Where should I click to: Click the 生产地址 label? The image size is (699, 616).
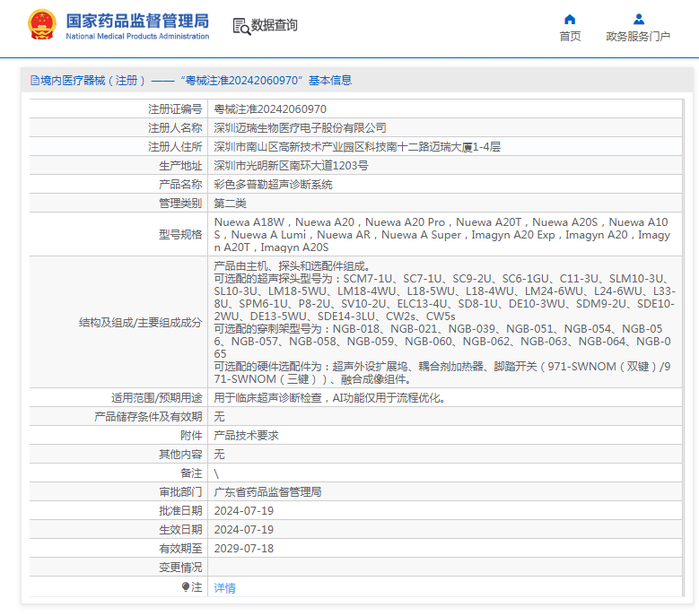point(180,166)
